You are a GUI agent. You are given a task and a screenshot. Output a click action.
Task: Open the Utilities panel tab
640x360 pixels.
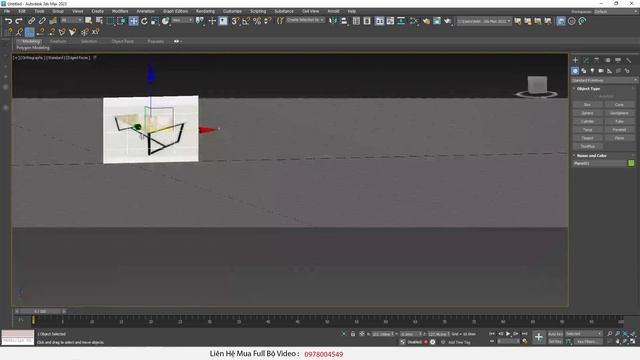click(629, 60)
